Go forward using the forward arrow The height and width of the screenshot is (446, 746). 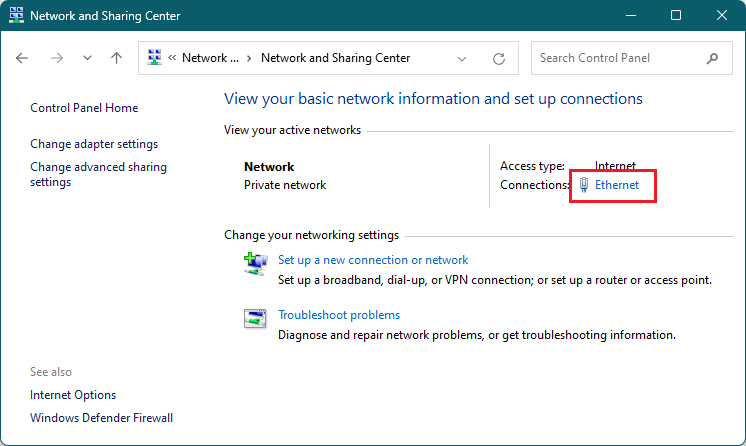coord(57,58)
